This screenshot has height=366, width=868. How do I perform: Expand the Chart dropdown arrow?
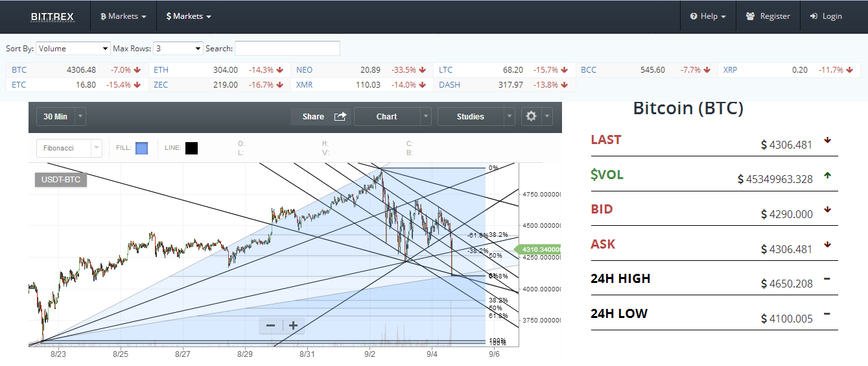pos(425,117)
